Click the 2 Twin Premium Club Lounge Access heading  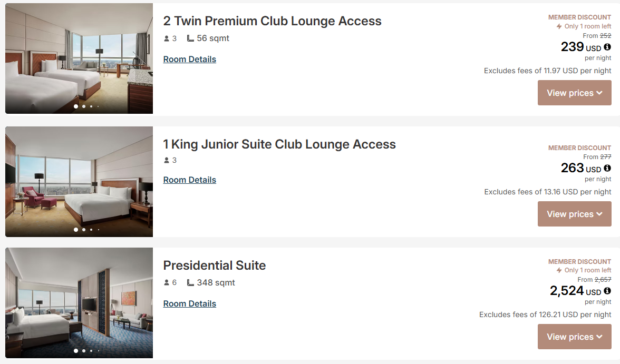[x=272, y=21]
